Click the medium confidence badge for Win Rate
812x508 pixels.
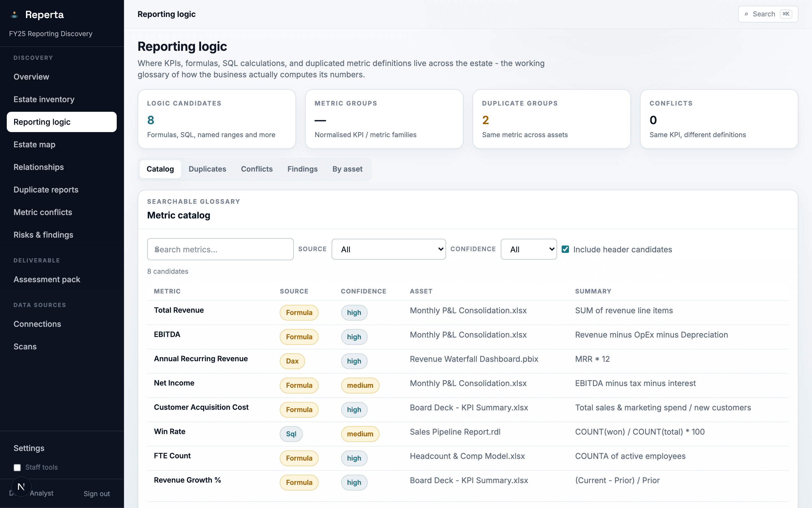(360, 434)
